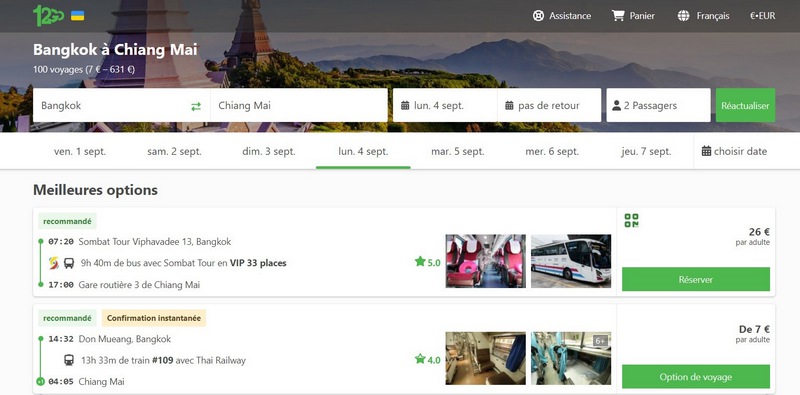Click Sombat Tour operator logo icon
The width and height of the screenshot is (800, 395).
pyautogui.click(x=54, y=263)
